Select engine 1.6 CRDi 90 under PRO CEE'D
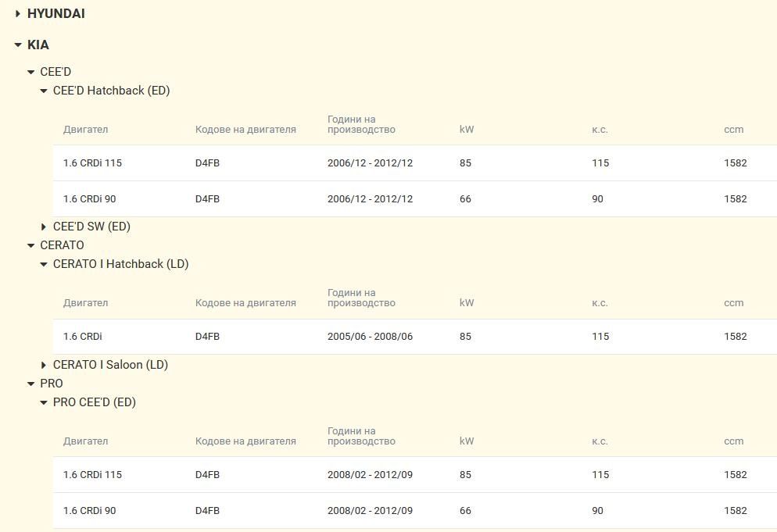 tap(89, 511)
